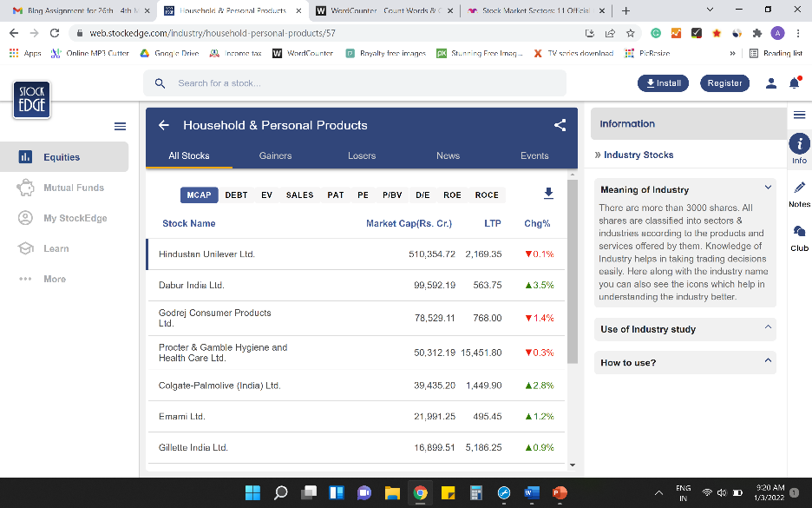812x508 pixels.
Task: Click the stock list vertical scrollbar
Action: point(573,271)
